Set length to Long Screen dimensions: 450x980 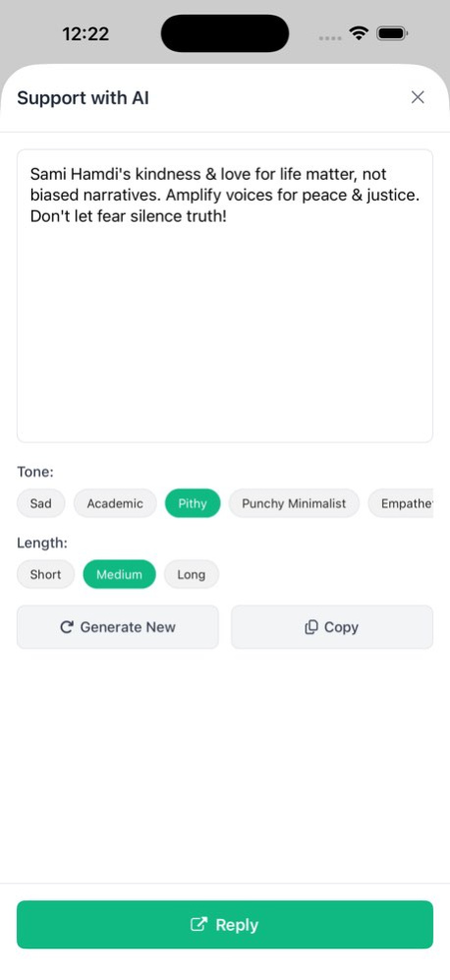click(x=192, y=574)
